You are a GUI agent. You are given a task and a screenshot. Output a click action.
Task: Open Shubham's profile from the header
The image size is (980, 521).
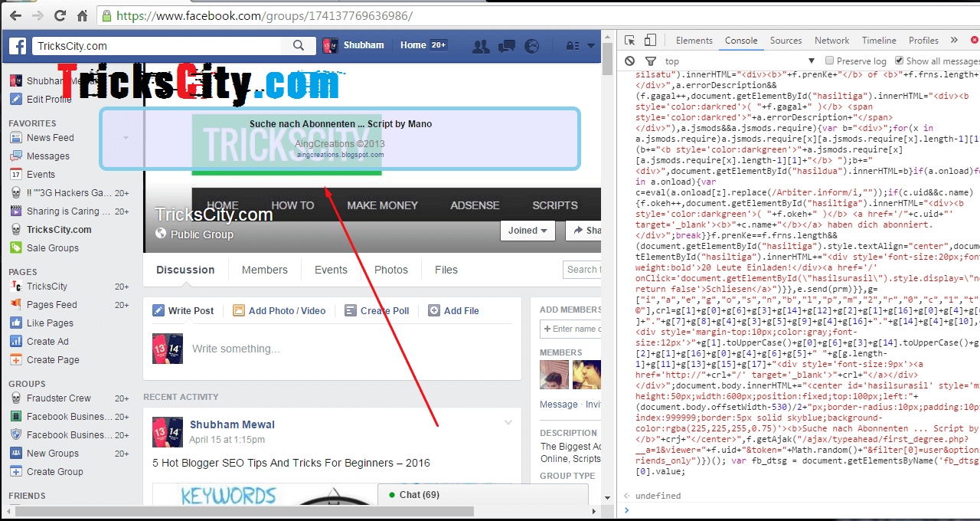[353, 45]
